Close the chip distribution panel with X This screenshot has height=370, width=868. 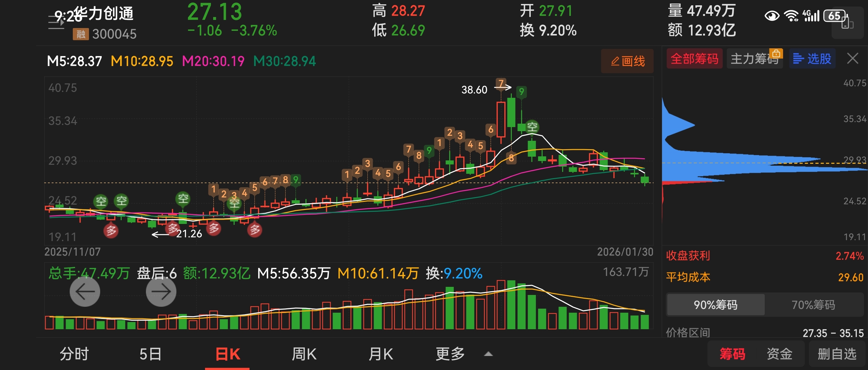tap(852, 59)
